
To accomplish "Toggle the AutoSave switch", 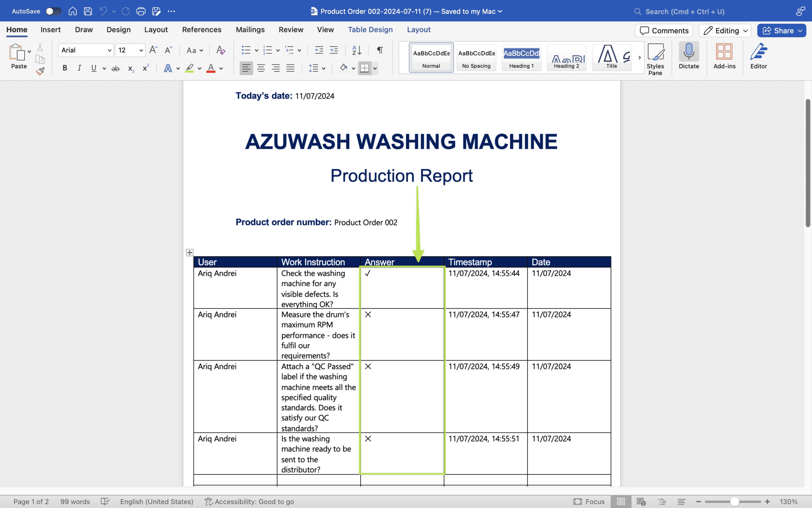I will (53, 11).
